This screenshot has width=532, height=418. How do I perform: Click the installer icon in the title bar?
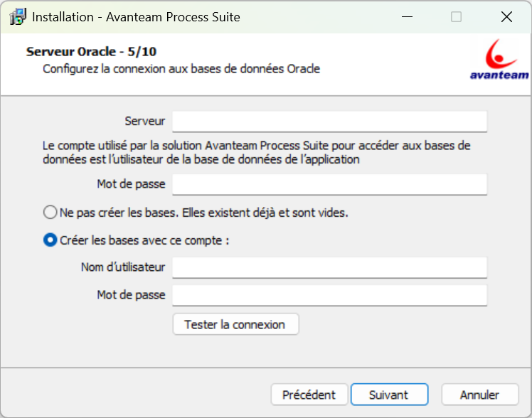[x=17, y=17]
